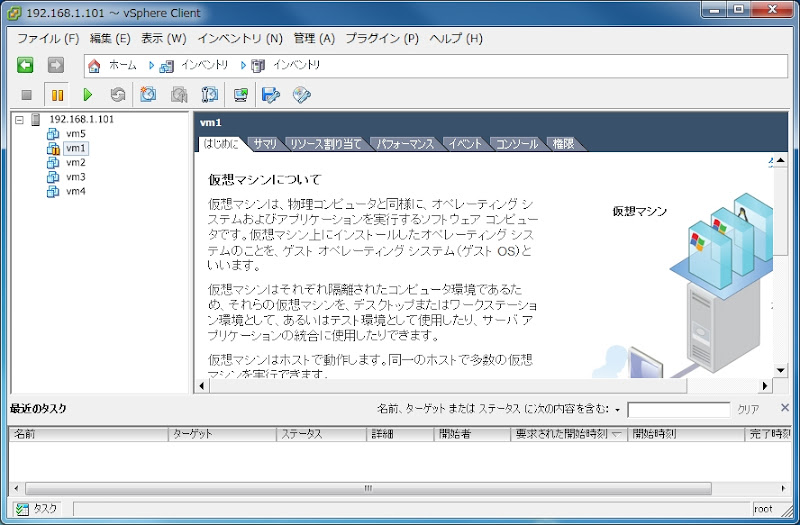The width and height of the screenshot is (800, 525).
Task: Open the タスク tasks status bar button
Action: [x=36, y=509]
